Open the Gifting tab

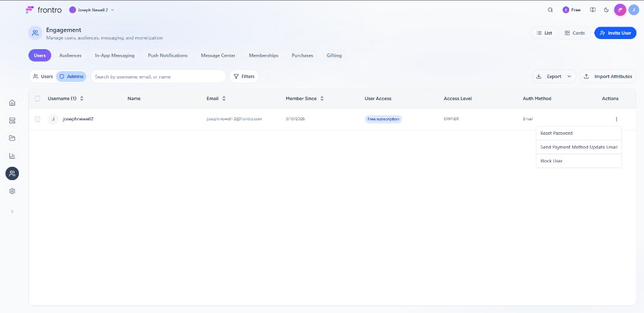[x=334, y=55]
